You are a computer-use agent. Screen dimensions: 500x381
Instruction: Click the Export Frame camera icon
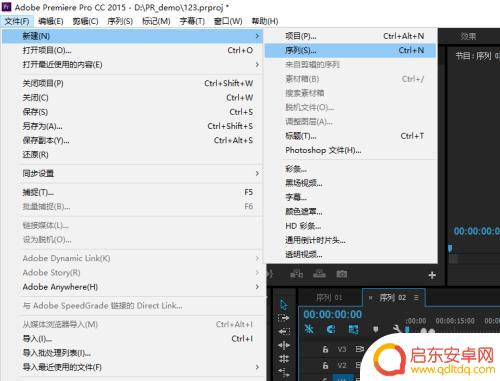tap(342, 274)
